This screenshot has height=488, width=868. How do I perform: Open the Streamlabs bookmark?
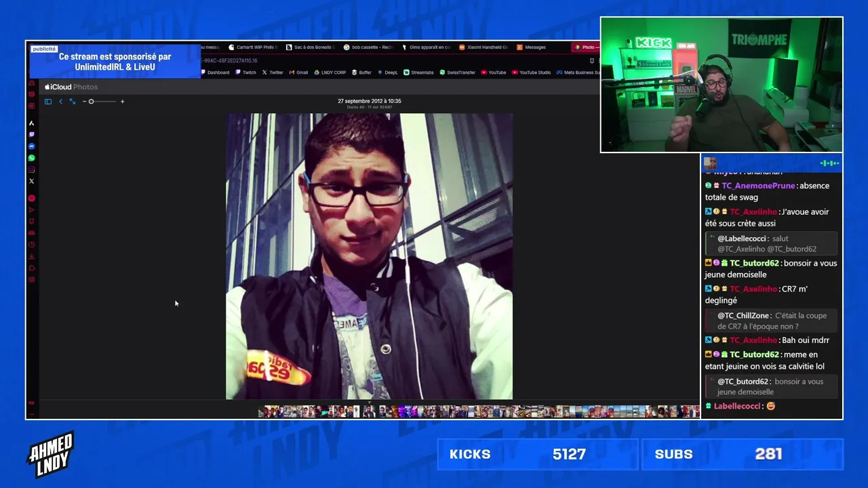point(418,73)
